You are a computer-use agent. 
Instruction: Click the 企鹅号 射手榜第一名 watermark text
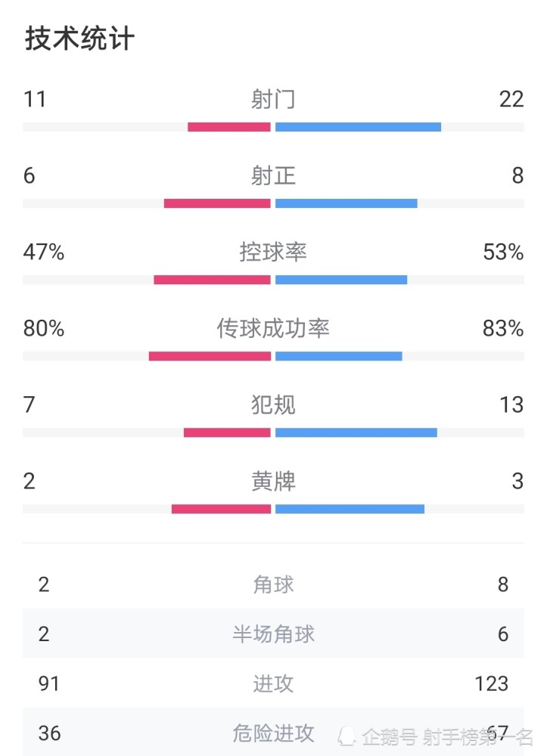(447, 737)
